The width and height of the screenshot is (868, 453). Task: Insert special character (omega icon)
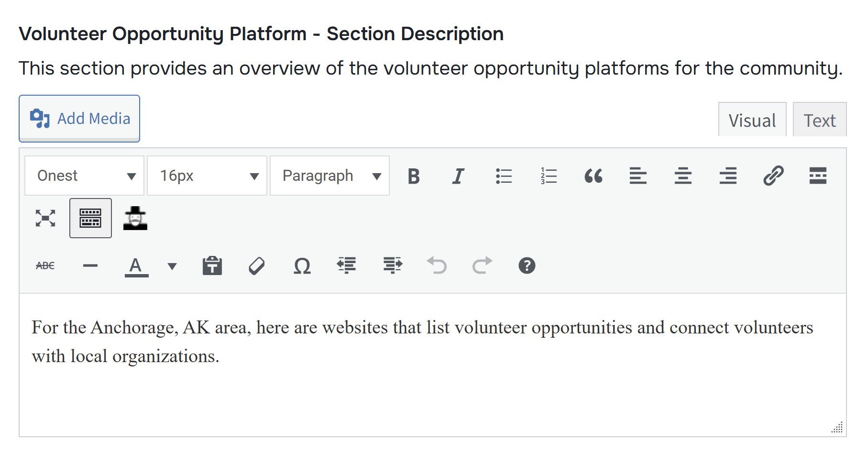(x=302, y=265)
